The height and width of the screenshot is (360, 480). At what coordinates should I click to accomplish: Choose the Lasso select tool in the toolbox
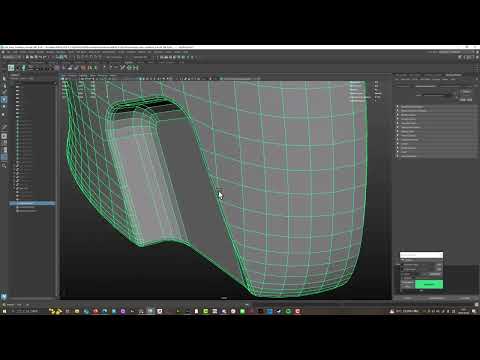click(4, 85)
